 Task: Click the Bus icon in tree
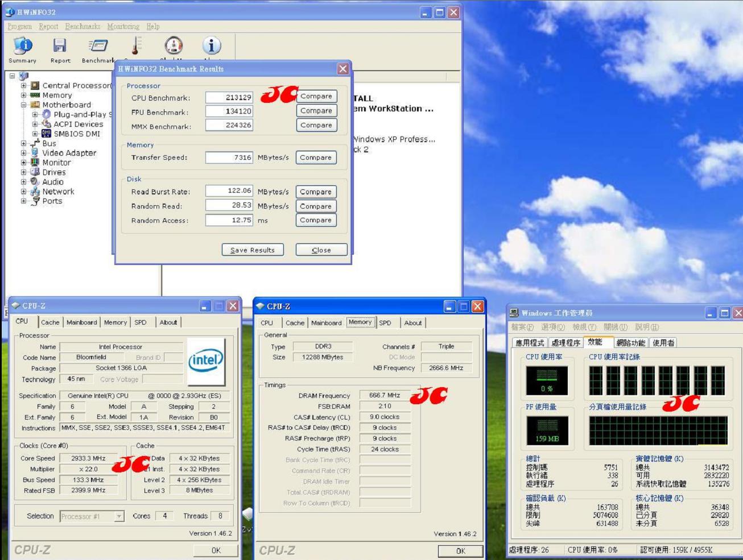pyautogui.click(x=35, y=143)
